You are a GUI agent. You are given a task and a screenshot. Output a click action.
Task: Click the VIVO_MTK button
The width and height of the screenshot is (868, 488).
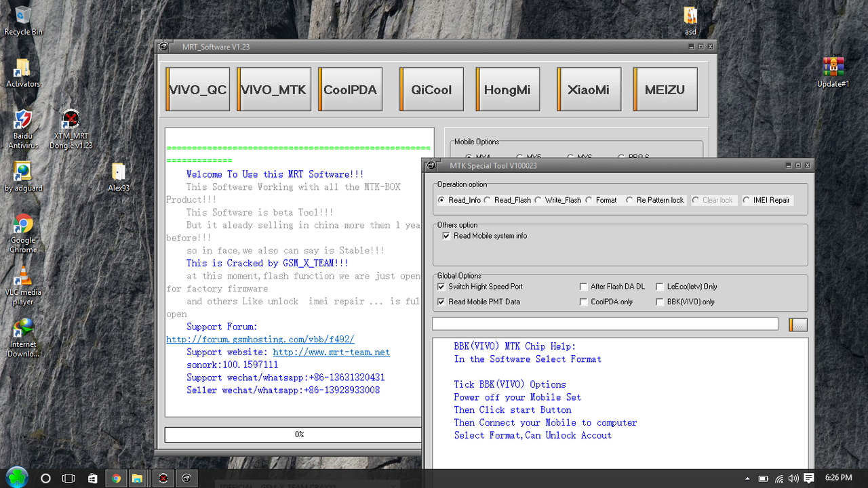273,89
